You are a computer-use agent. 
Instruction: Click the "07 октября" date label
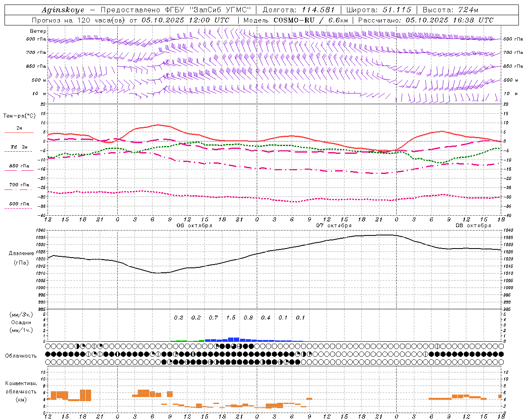tap(334, 226)
